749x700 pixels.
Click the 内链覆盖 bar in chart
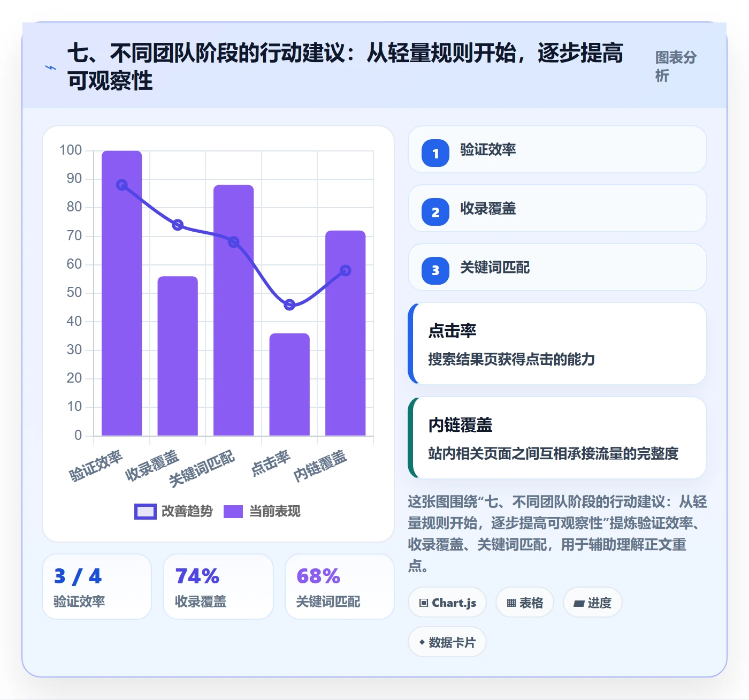(x=346, y=333)
